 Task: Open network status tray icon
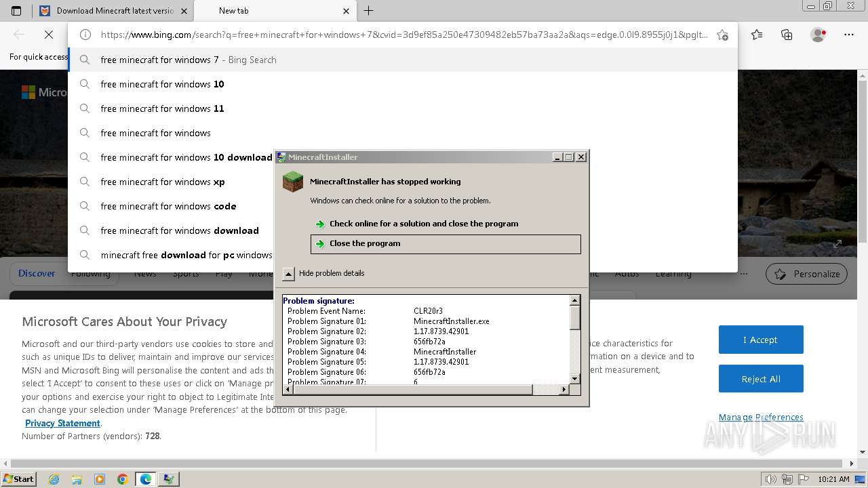point(788,479)
